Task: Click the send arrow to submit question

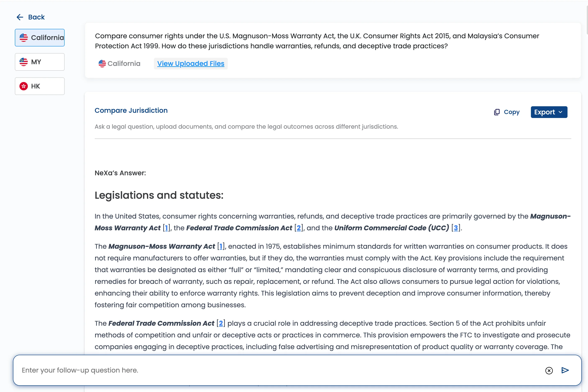Action: pos(565,370)
